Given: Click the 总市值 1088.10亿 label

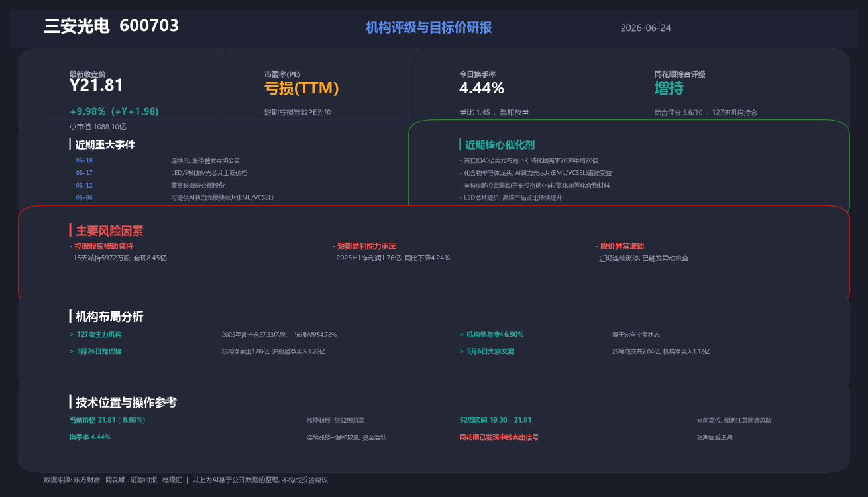Looking at the screenshot, I should (x=97, y=127).
